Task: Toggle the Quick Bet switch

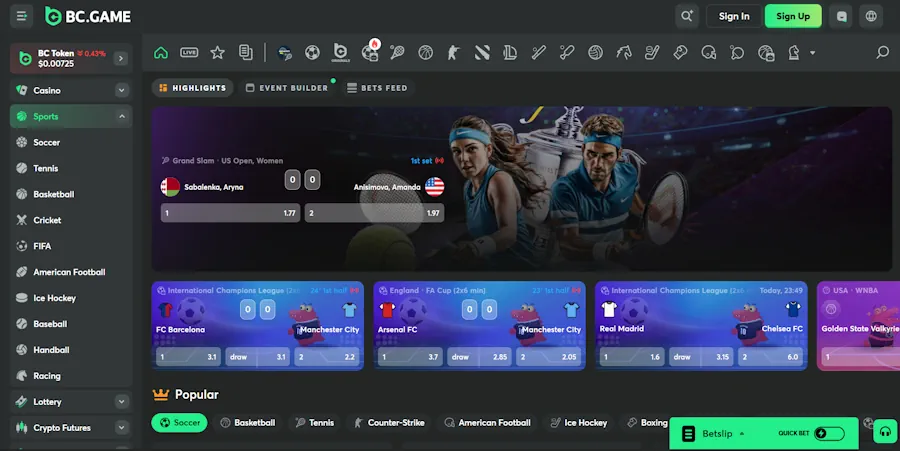Action: pyautogui.click(x=829, y=433)
